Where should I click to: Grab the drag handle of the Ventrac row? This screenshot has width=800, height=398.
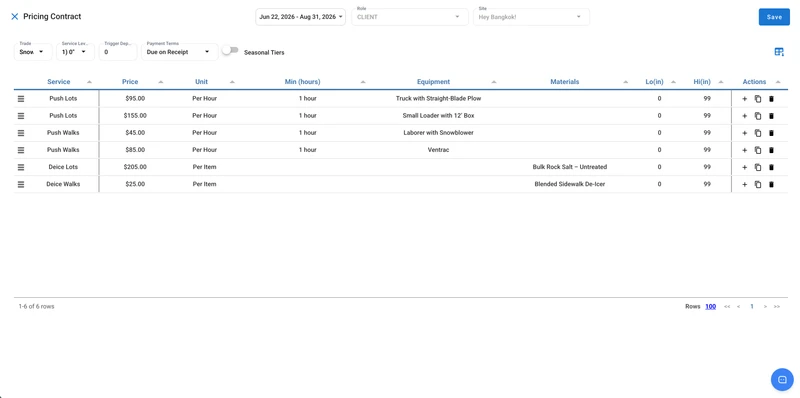[x=21, y=150]
